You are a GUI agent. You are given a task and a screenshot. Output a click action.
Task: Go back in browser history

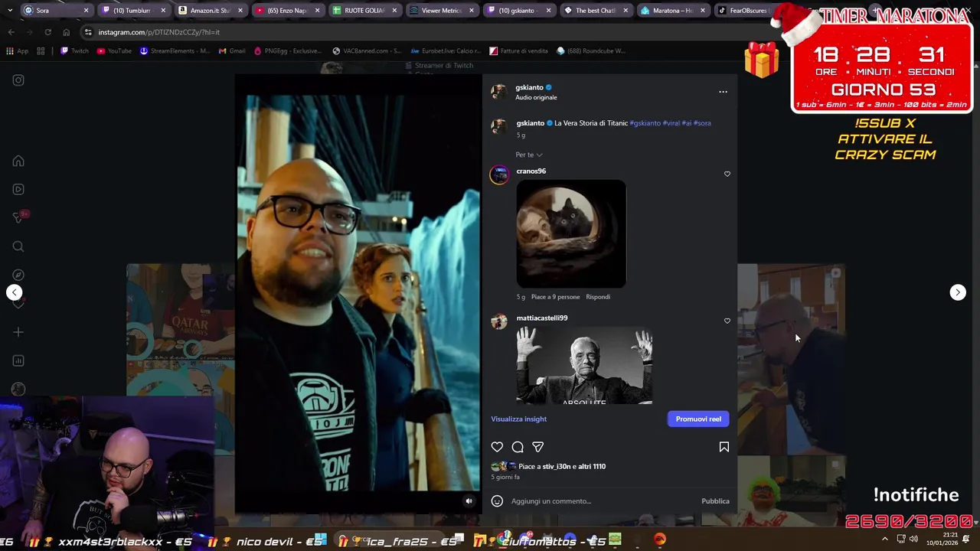(x=11, y=32)
